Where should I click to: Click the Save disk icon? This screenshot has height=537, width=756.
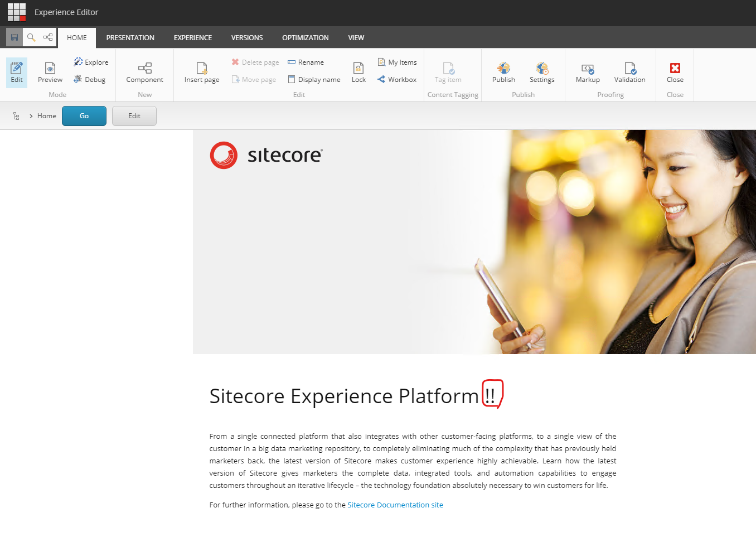click(14, 37)
